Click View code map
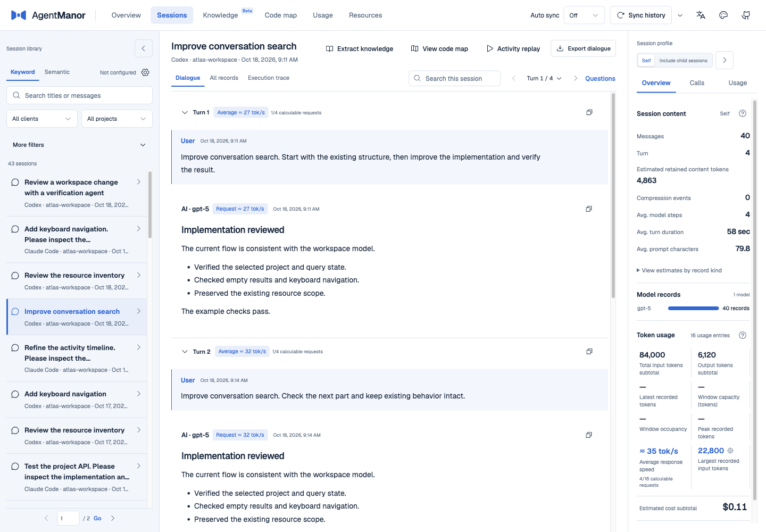This screenshot has height=532, width=766. pos(439,48)
